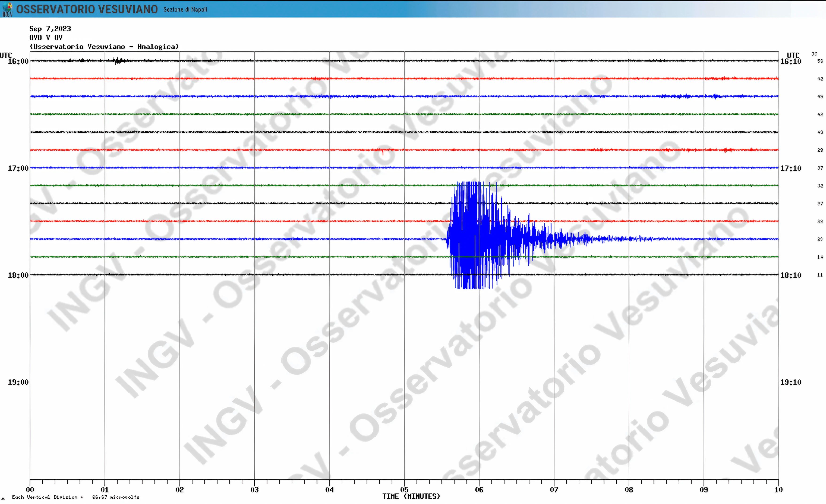826x504 pixels.
Task: Click DC value 32
Action: click(820, 186)
